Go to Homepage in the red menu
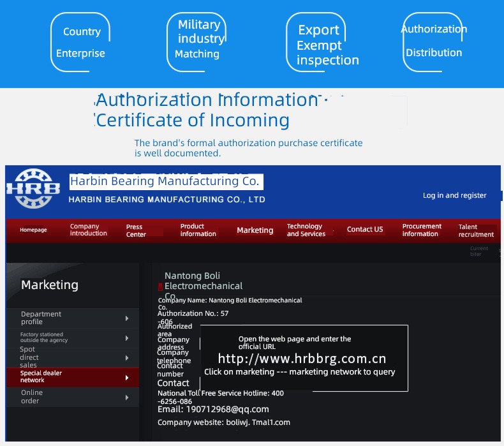Viewport: 504px width, 446px height. 33,230
